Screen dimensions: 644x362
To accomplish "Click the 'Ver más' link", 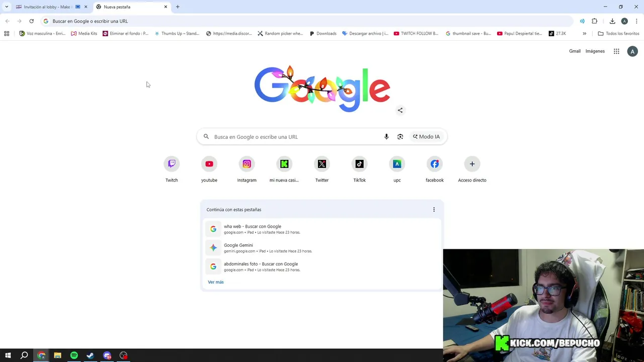I will (x=216, y=282).
